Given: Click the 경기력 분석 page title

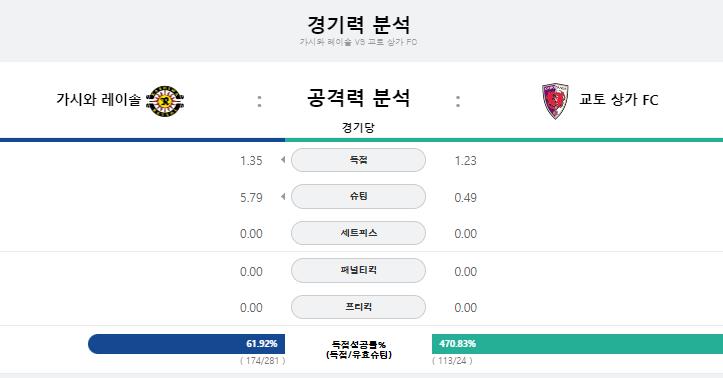Looking at the screenshot, I should click(x=358, y=24).
